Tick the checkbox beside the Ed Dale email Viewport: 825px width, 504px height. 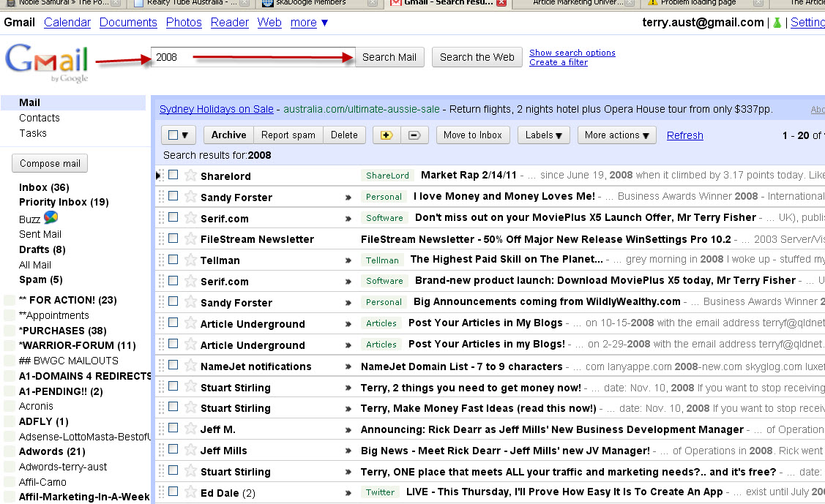pos(173,492)
